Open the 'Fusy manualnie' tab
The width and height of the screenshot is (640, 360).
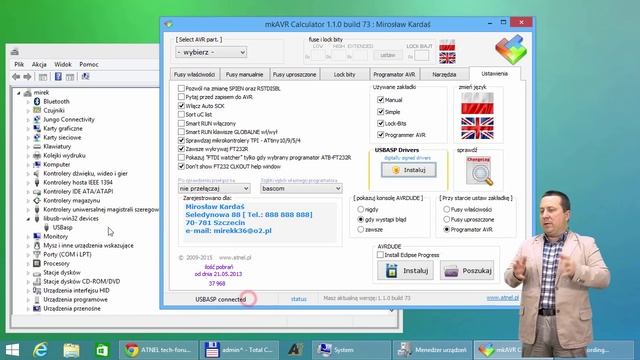coord(244,74)
